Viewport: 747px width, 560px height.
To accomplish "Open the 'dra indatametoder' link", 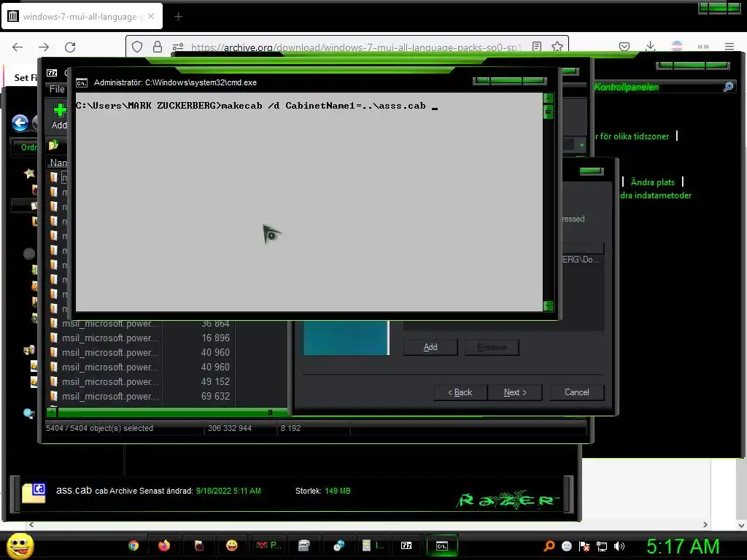I will [x=656, y=195].
